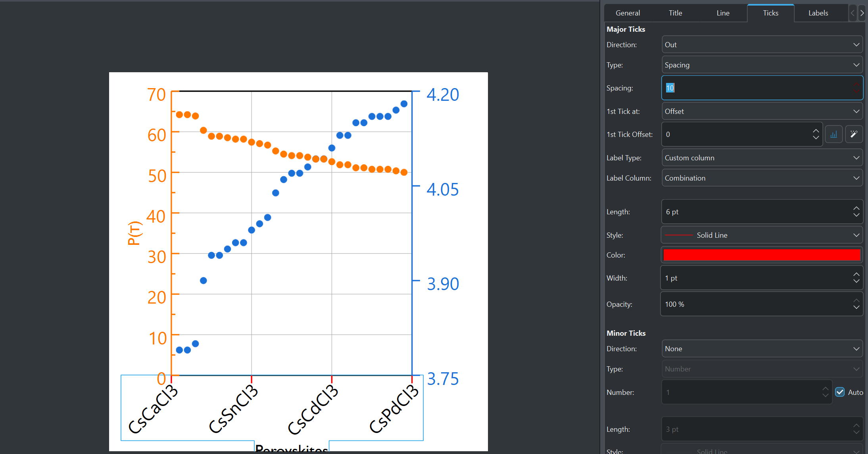868x454 pixels.
Task: Switch to the General tab
Action: (628, 13)
